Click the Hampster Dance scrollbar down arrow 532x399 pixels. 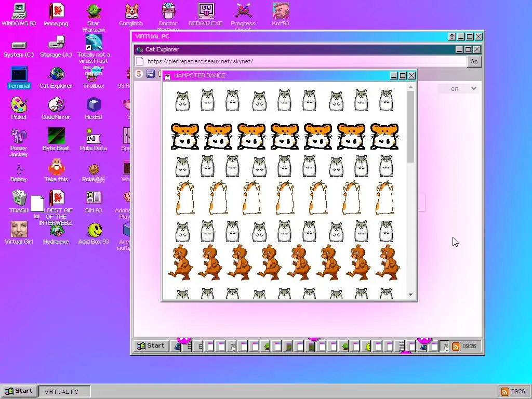(410, 295)
